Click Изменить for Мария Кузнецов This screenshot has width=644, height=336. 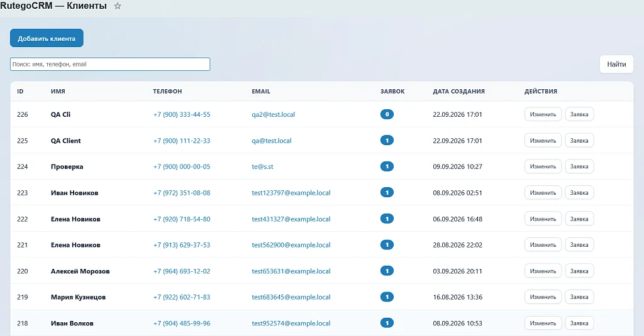pyautogui.click(x=543, y=297)
